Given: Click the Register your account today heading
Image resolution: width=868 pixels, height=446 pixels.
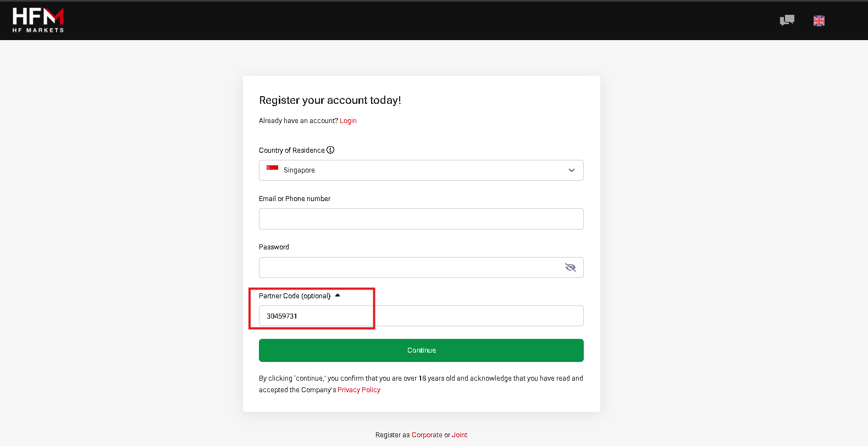Looking at the screenshot, I should (330, 101).
